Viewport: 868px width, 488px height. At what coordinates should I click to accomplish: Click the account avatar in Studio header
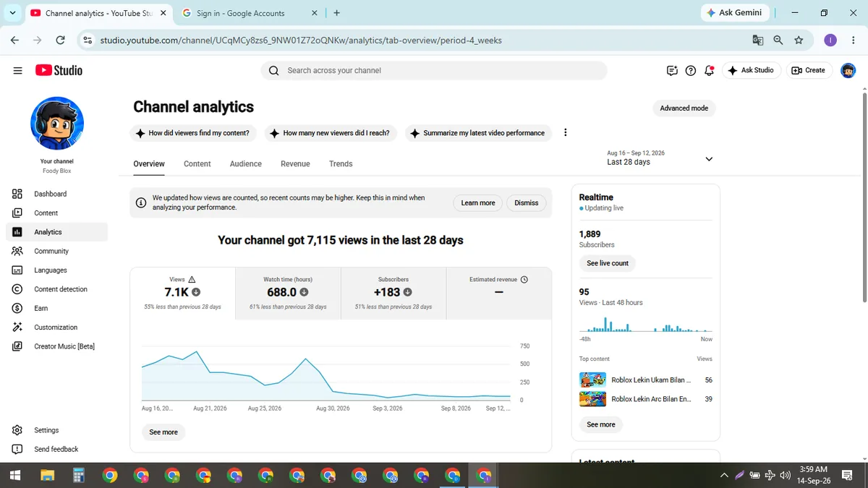[848, 70]
